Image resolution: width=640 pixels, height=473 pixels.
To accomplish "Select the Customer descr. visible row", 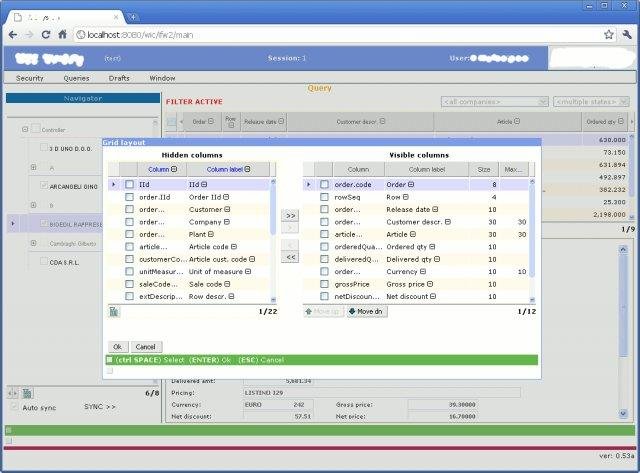I will [x=416, y=222].
